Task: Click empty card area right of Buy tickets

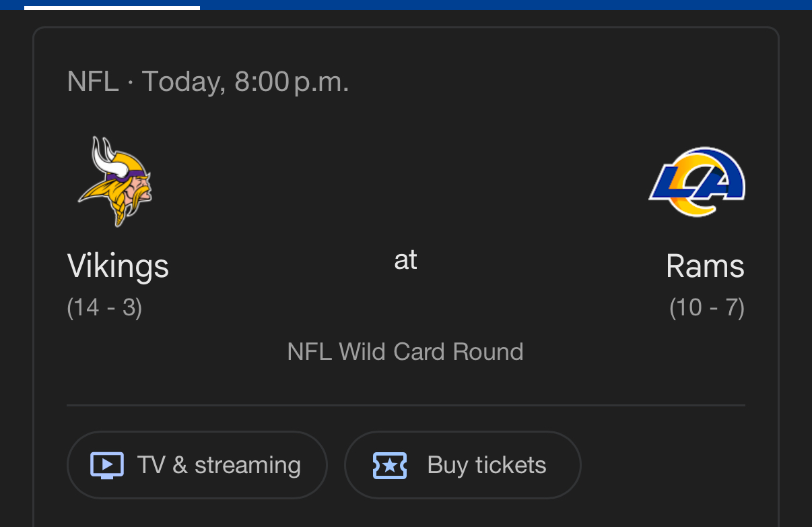Action: click(x=673, y=465)
